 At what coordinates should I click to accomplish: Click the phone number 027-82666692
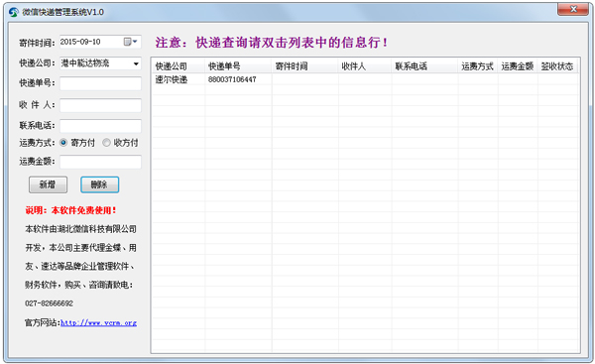[50, 303]
